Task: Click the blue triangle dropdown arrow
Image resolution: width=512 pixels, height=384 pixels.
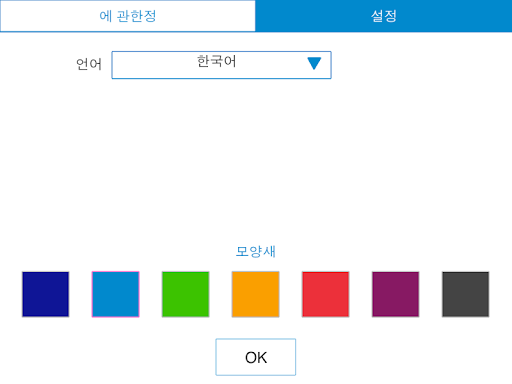Action: (314, 63)
